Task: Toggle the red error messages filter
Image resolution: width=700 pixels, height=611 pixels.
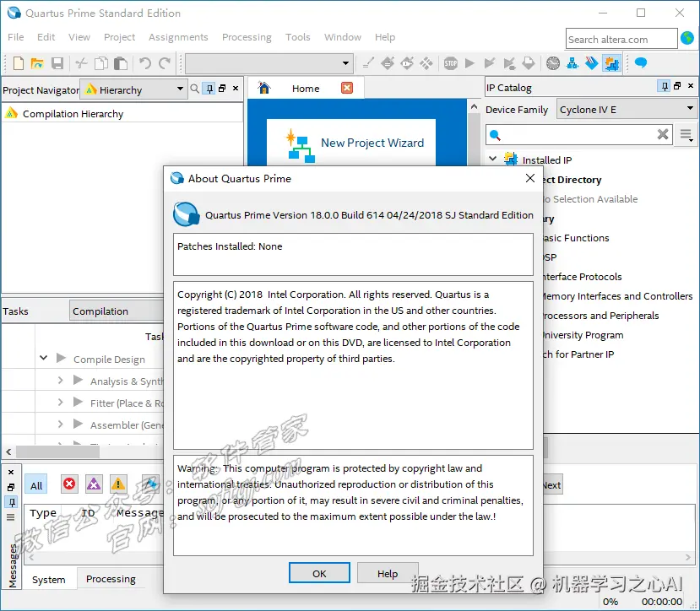Action: (69, 484)
